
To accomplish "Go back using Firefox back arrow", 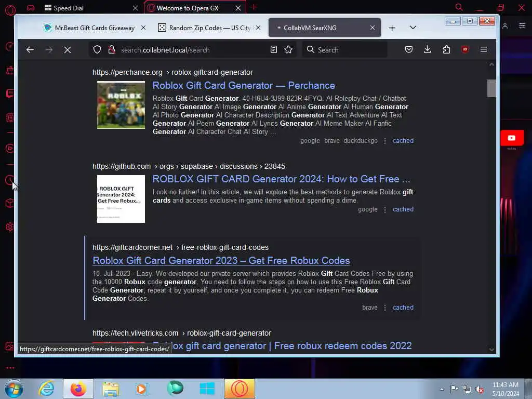I will pos(30,50).
